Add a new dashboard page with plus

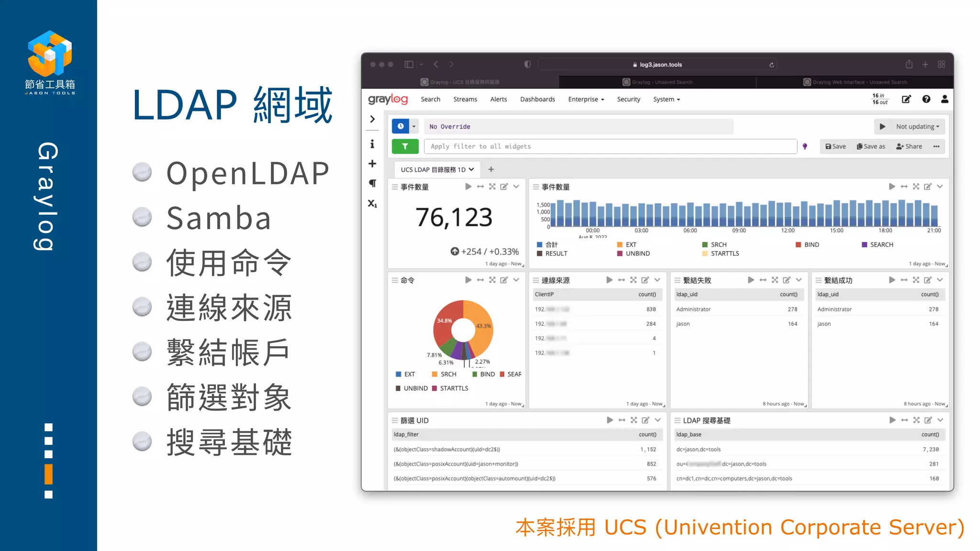click(x=491, y=169)
